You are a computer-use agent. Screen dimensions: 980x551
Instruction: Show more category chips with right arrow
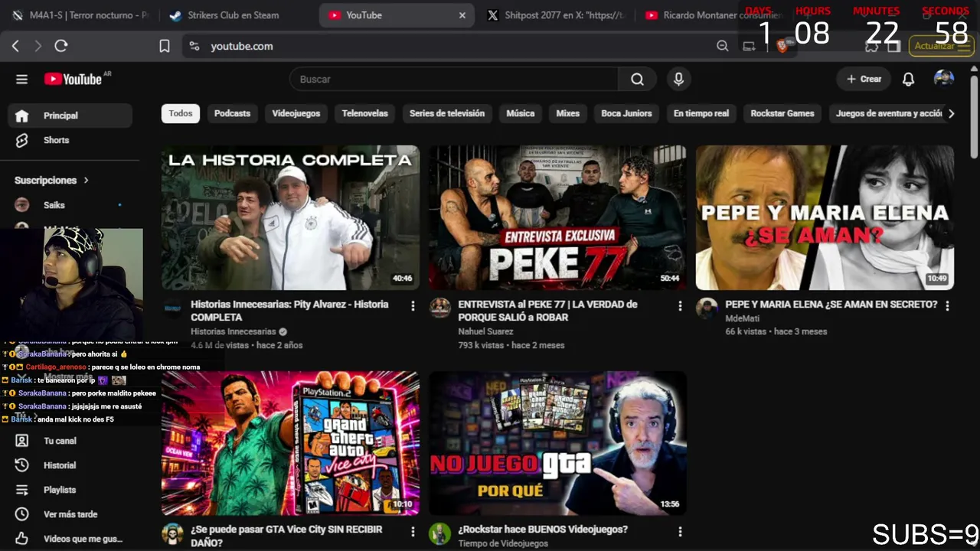(951, 113)
